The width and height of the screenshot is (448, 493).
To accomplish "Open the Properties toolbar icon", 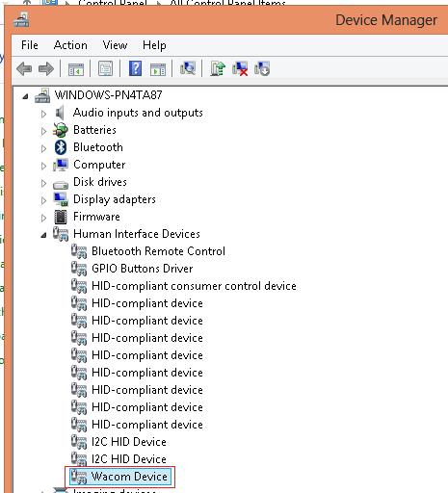I will click(x=106, y=68).
